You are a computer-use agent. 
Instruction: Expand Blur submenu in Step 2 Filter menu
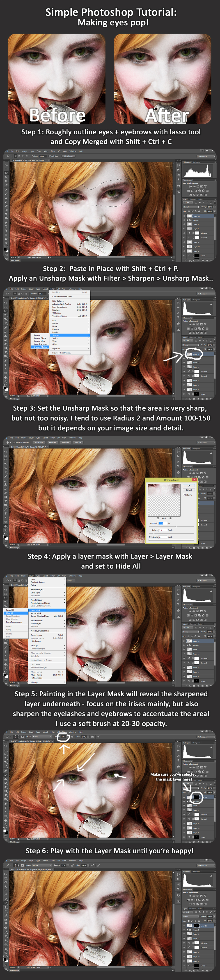click(70, 320)
